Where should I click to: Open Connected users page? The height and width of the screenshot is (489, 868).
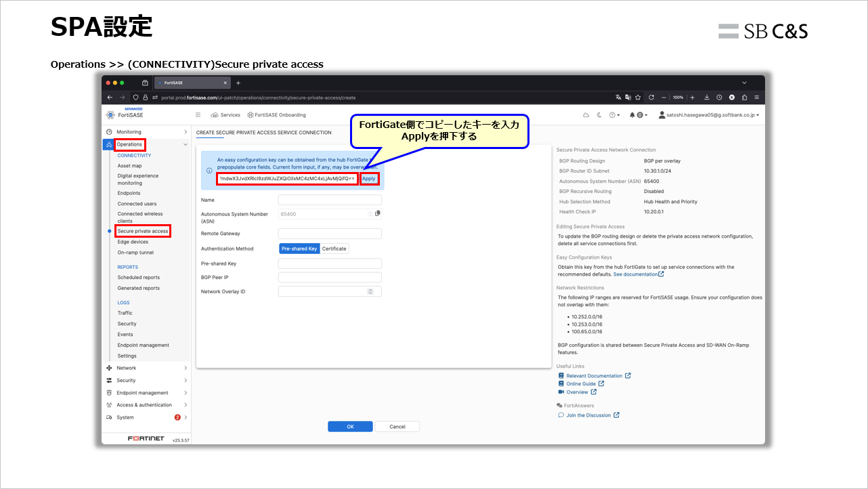137,204
